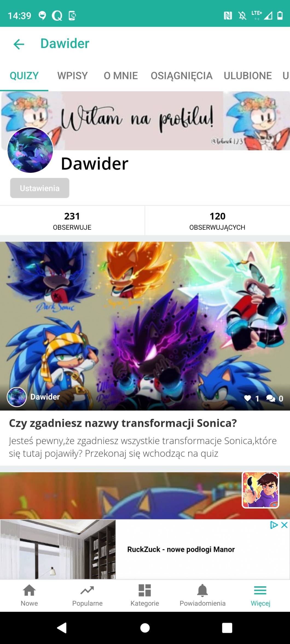Viewport: 290px width, 644px height.
Task: Open the Więcej hamburger menu
Action: (x=260, y=595)
